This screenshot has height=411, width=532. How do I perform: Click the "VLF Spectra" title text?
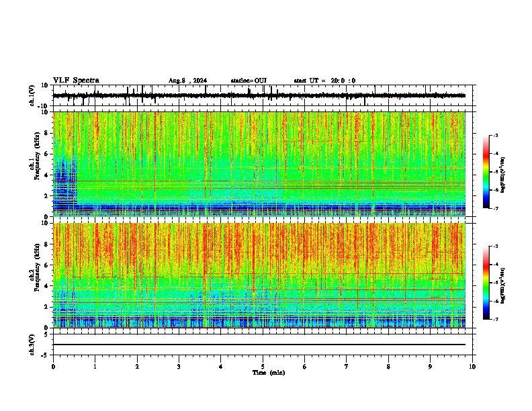coord(76,81)
